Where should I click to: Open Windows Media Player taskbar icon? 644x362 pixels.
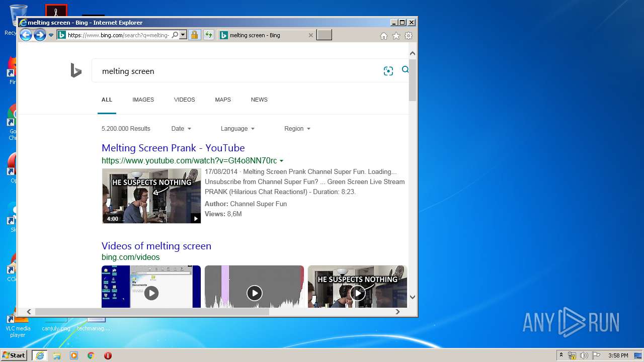[x=74, y=355]
